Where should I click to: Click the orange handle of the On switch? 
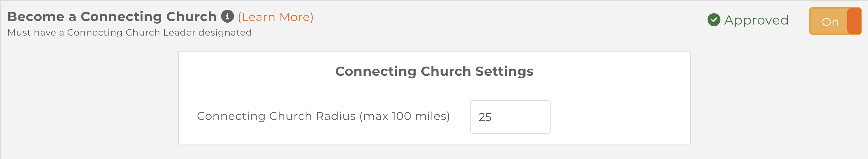click(x=854, y=21)
